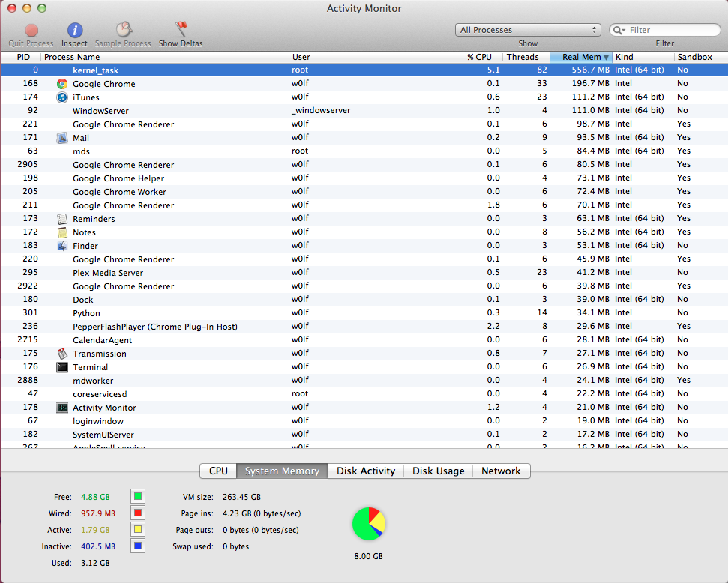
Task: Switch to the CPU tab
Action: pos(218,471)
